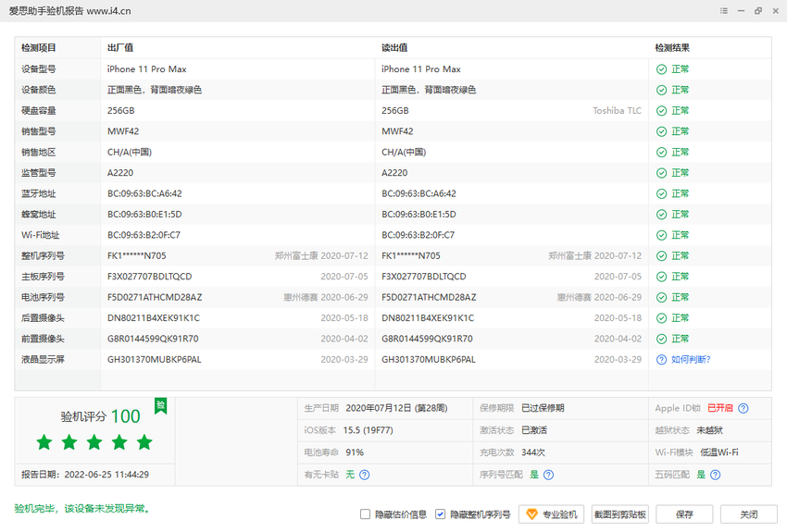Click the green check icon for 设备型号
This screenshot has height=532, width=787.
coord(661,69)
